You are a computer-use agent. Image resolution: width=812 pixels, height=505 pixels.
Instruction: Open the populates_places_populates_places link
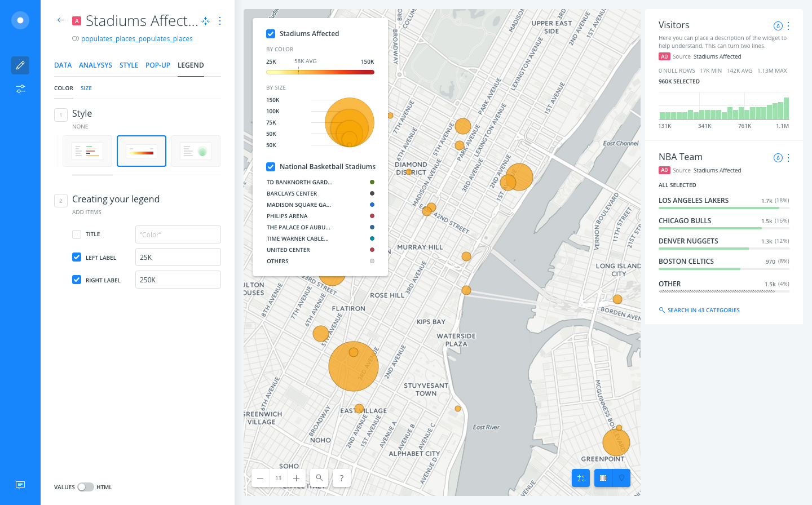click(x=136, y=38)
